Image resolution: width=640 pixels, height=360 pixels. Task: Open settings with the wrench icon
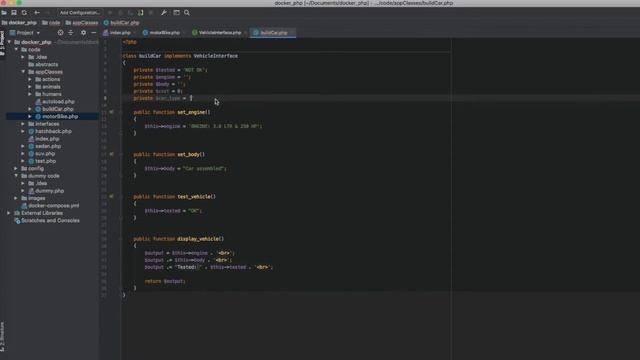pyautogui.click(x=164, y=13)
